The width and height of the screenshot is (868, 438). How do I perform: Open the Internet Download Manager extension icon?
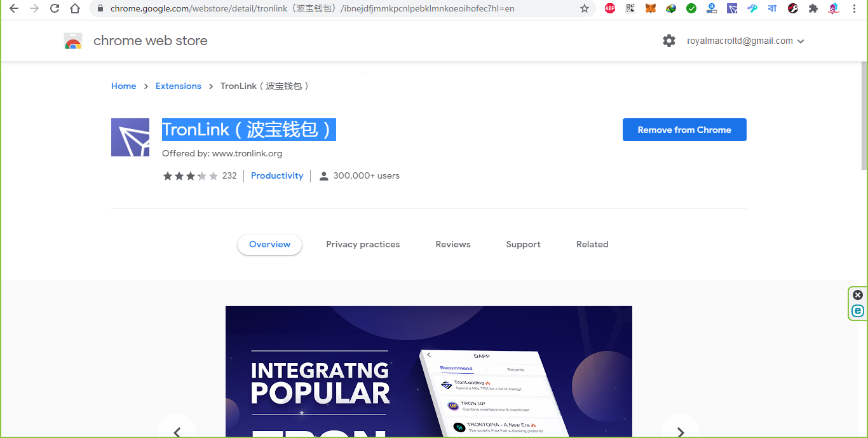(x=671, y=8)
